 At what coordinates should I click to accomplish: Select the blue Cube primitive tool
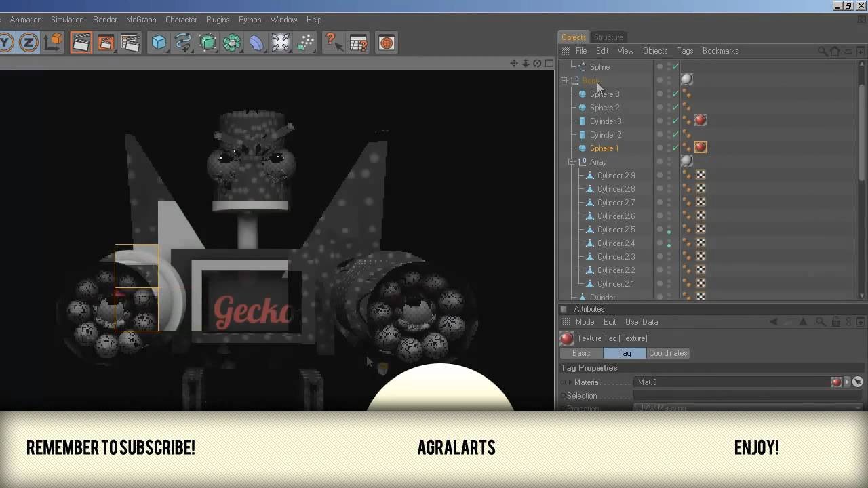pyautogui.click(x=159, y=43)
